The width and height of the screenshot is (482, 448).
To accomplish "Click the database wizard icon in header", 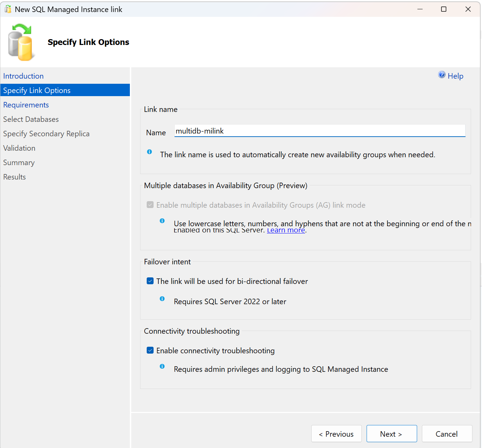I will click(x=21, y=42).
